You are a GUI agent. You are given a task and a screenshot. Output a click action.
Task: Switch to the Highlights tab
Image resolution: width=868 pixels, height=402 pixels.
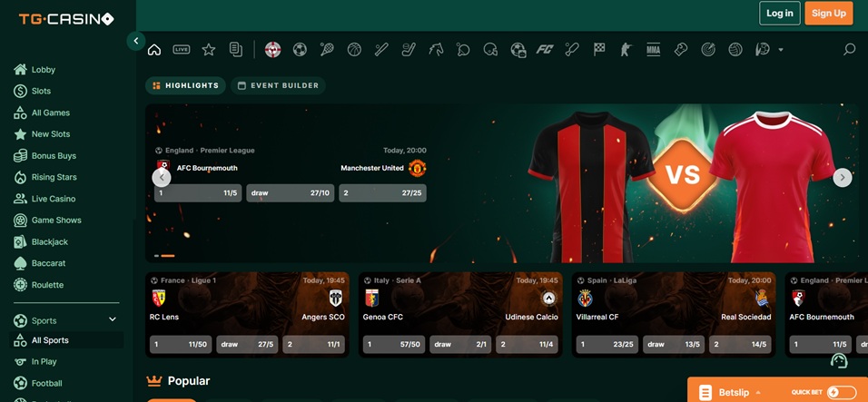185,85
